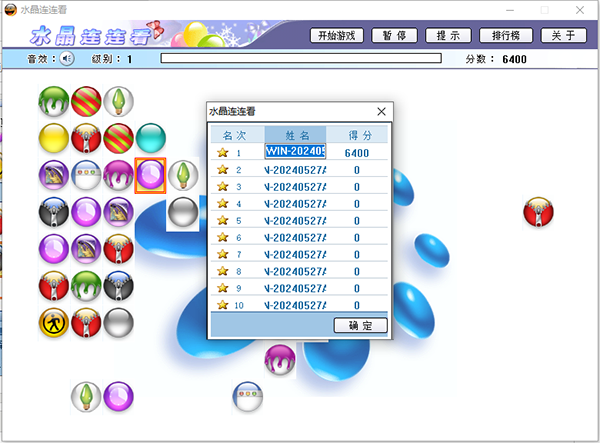Pick the green bulb ball in the top row

(119, 101)
